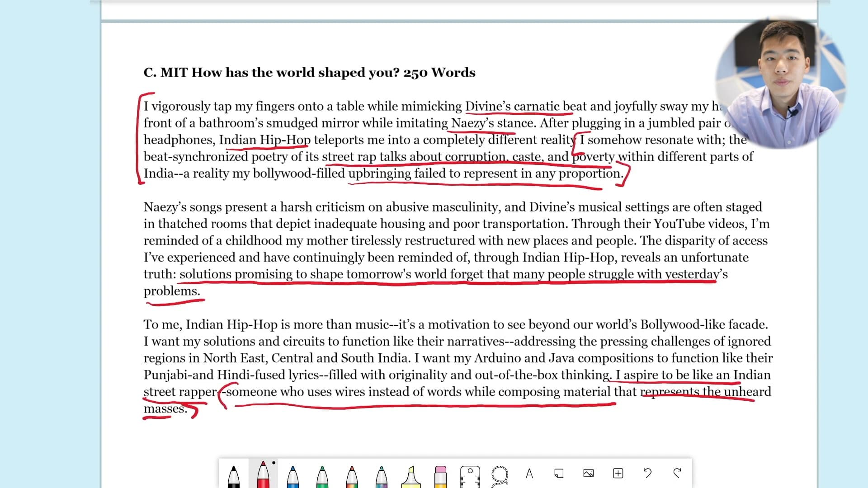Insert an image from toolbar
This screenshot has width=868, height=488.
click(x=588, y=473)
